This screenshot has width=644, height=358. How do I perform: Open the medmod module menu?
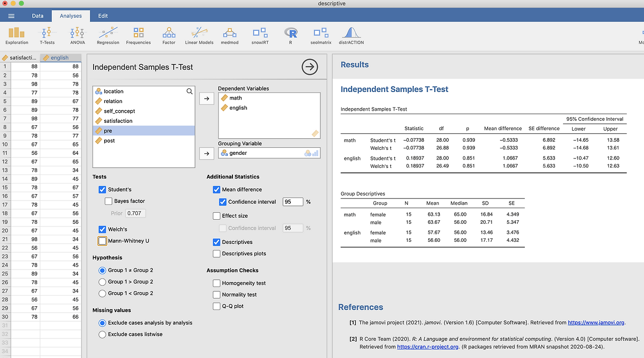(229, 35)
